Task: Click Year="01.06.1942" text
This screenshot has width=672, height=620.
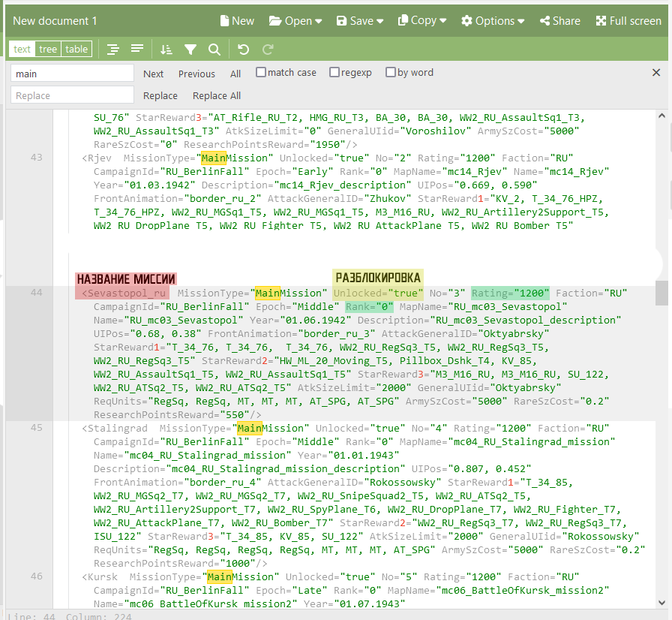Action: [301, 321]
